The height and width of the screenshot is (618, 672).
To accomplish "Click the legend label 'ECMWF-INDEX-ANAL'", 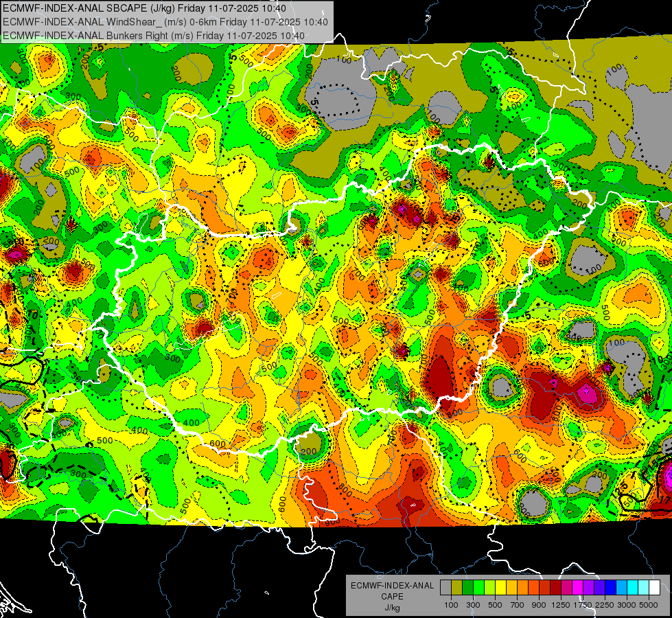I will [x=392, y=586].
